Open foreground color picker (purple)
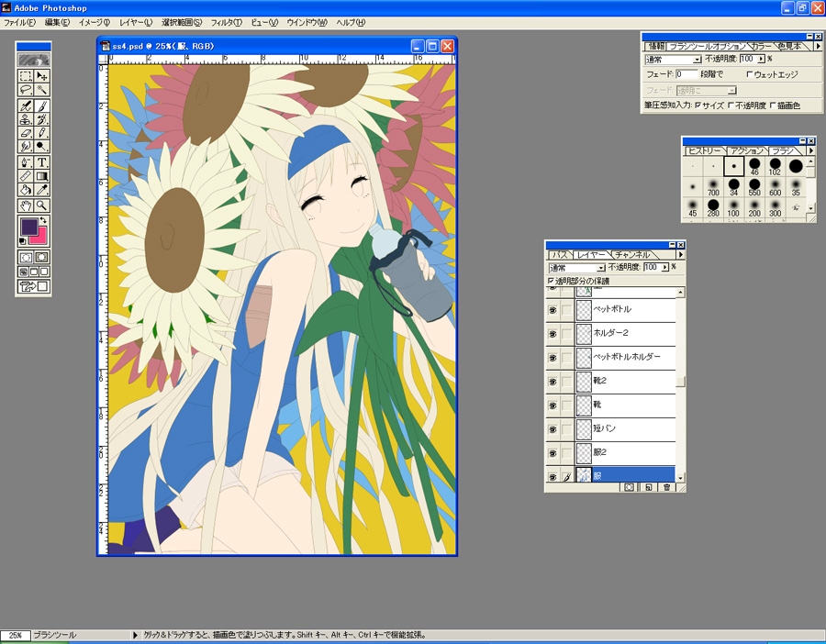The image size is (826, 644). 28,227
